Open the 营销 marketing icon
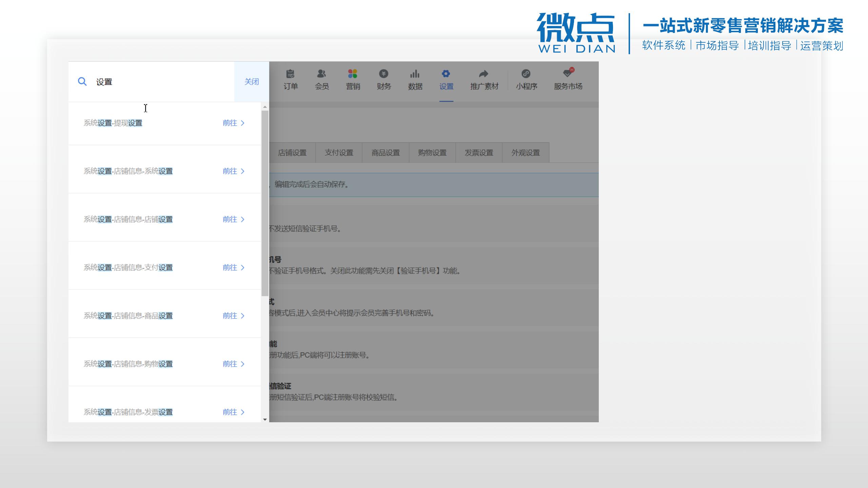The width and height of the screenshot is (868, 488). 353,74
